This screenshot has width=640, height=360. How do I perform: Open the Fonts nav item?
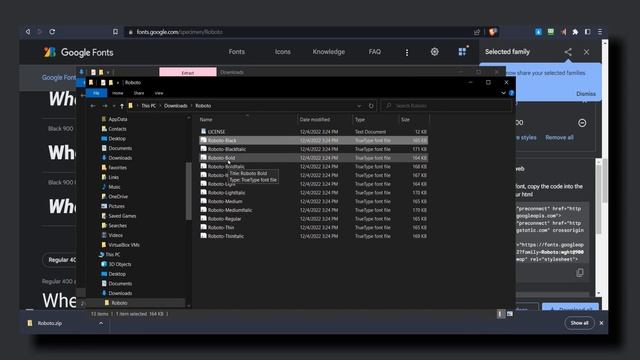pos(237,52)
